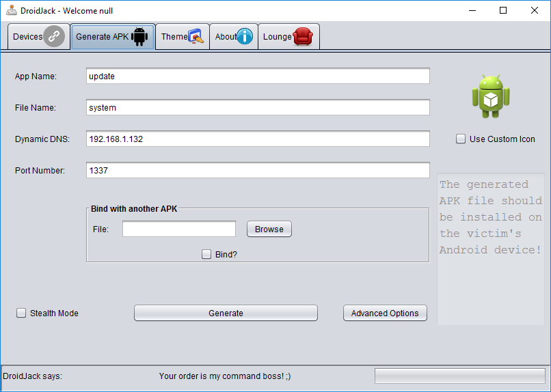Enable the Use Custom Icon checkbox
The width and height of the screenshot is (551, 392).
click(x=460, y=139)
